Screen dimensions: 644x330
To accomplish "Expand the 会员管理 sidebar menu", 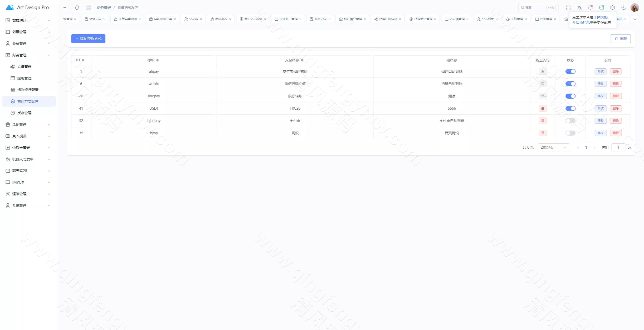I will (28, 44).
